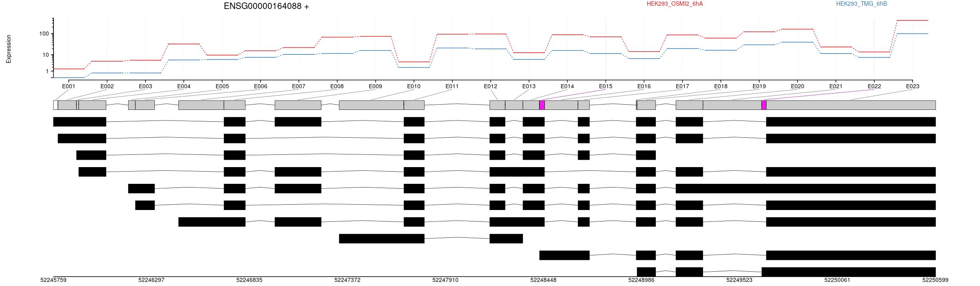Click exon label E016
This screenshot has height=286, width=980.
tap(644, 86)
